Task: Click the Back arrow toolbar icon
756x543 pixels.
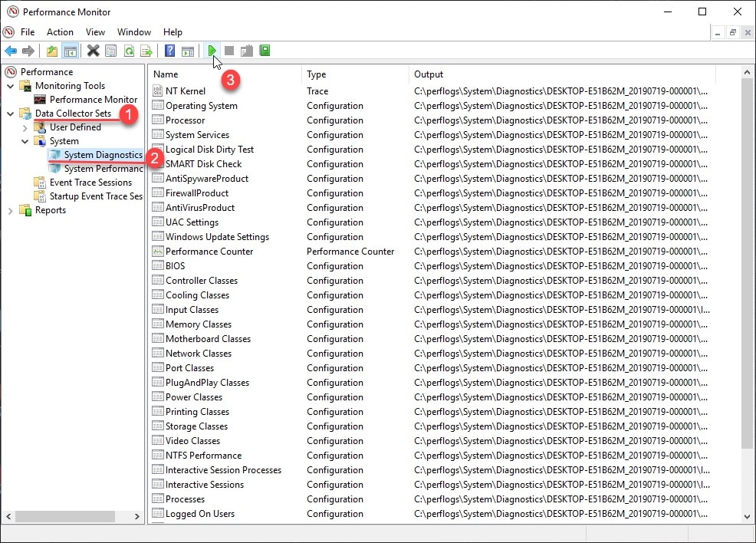Action: [x=11, y=51]
